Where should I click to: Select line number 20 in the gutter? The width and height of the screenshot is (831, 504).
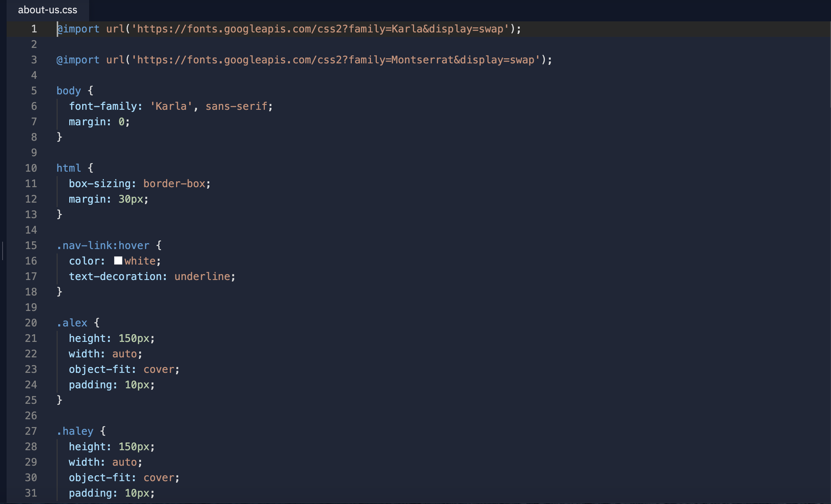click(31, 323)
